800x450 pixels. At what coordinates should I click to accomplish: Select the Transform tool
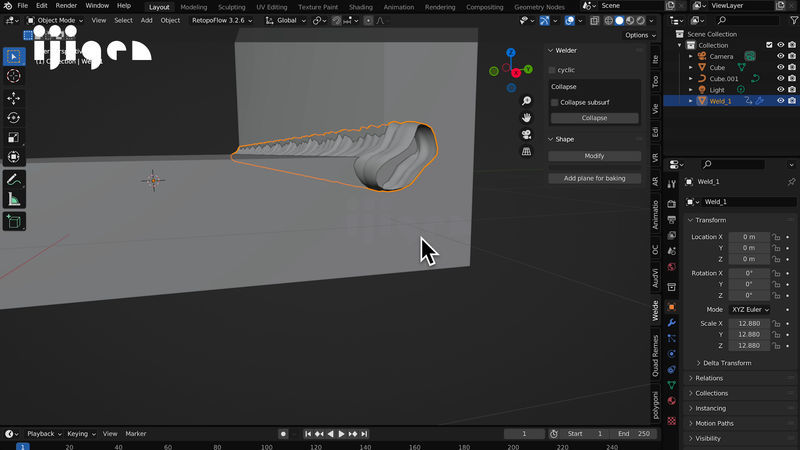[14, 157]
